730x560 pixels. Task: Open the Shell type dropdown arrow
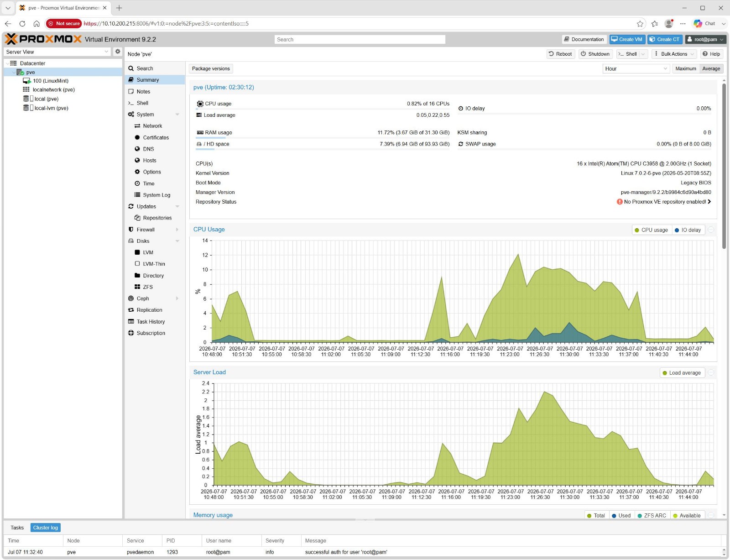(643, 54)
